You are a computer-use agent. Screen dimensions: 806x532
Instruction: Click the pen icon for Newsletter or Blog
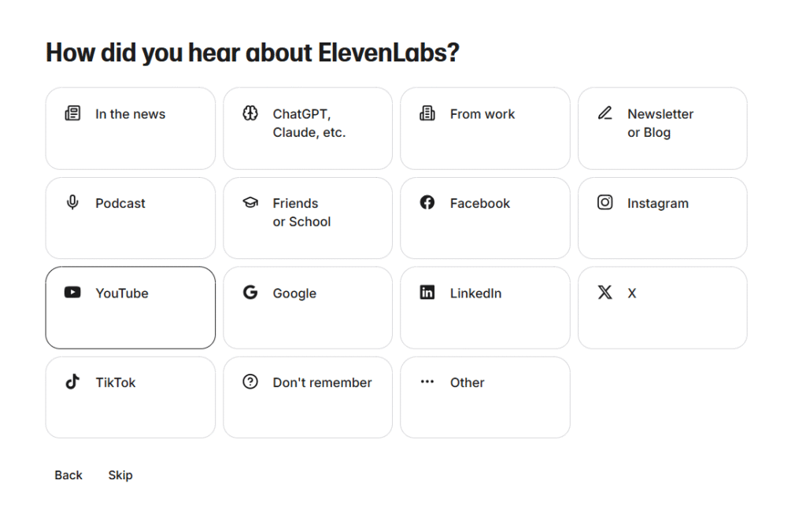point(604,113)
